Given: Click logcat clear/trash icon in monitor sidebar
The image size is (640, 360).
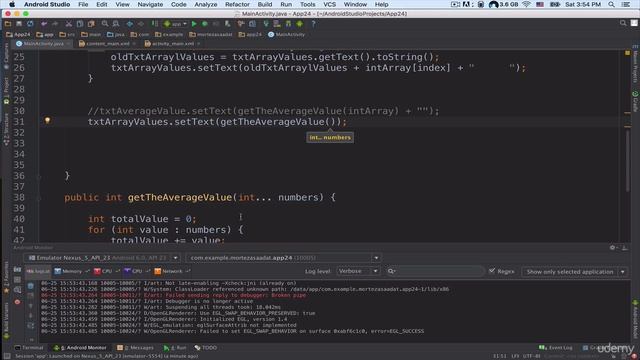Looking at the screenshot, I should click(x=31, y=286).
